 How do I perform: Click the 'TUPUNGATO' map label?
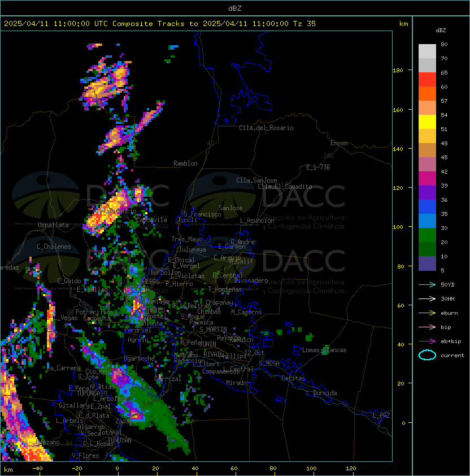tap(92, 393)
